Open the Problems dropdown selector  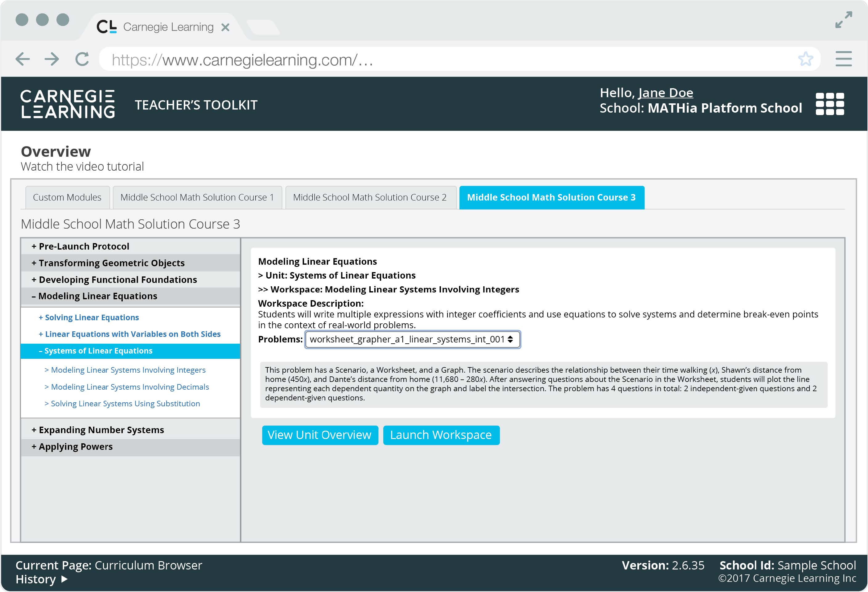point(412,339)
